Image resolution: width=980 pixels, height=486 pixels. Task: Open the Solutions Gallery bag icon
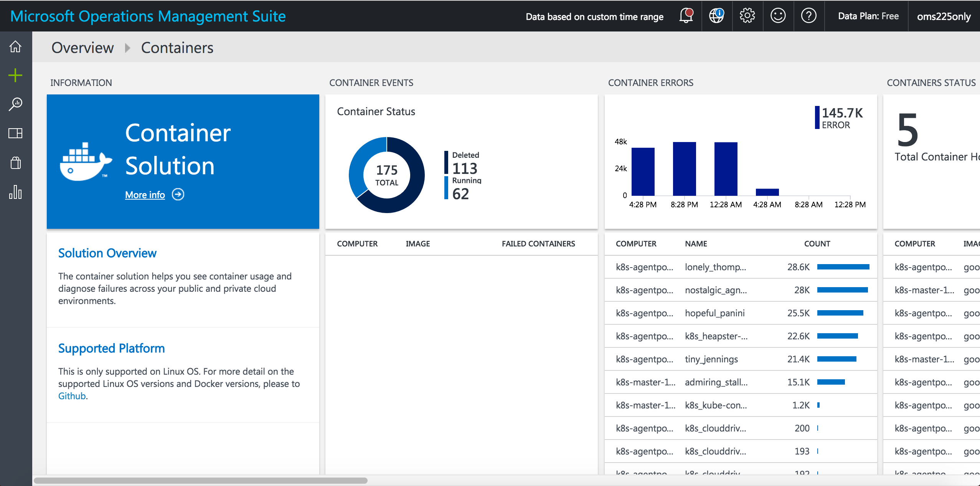click(x=15, y=163)
